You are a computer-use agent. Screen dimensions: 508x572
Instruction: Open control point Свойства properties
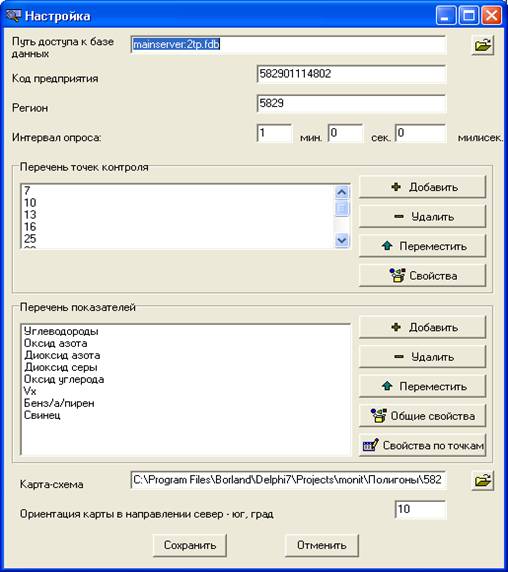click(422, 276)
